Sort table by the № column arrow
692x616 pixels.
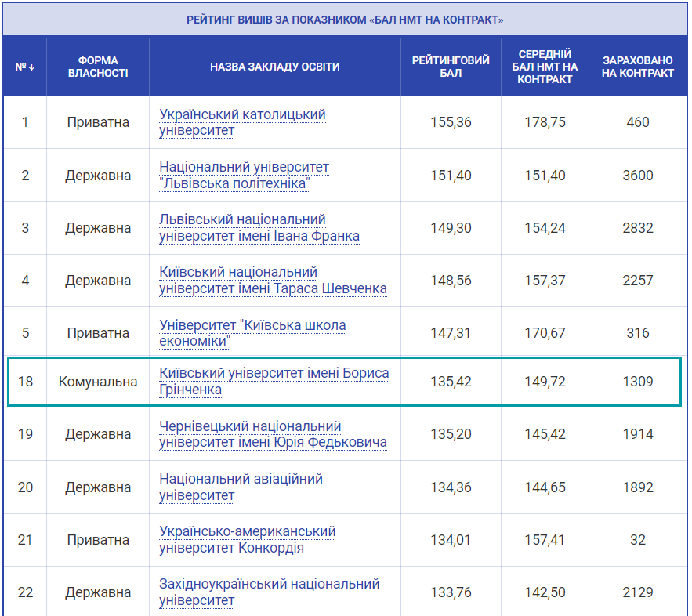[26, 67]
